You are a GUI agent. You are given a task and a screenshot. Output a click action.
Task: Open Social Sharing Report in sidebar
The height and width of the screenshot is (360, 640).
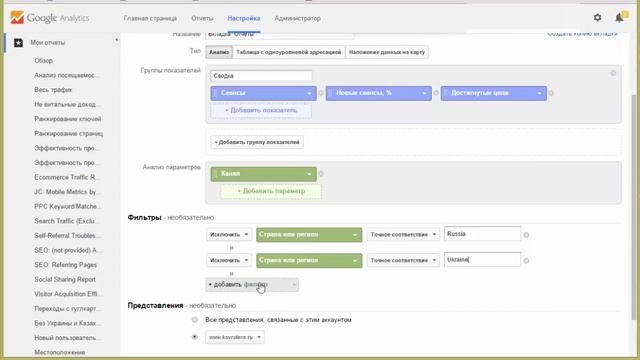coord(65,280)
